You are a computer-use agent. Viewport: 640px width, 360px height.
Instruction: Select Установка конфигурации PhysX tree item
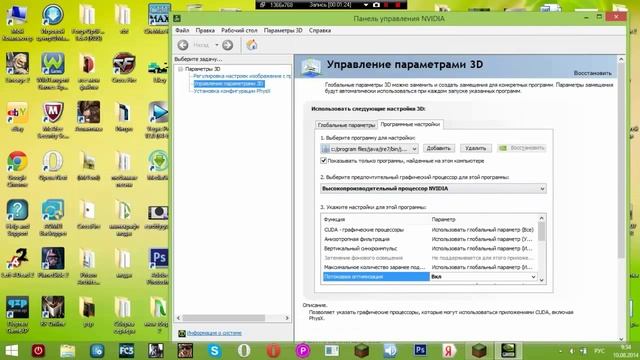coord(232,91)
